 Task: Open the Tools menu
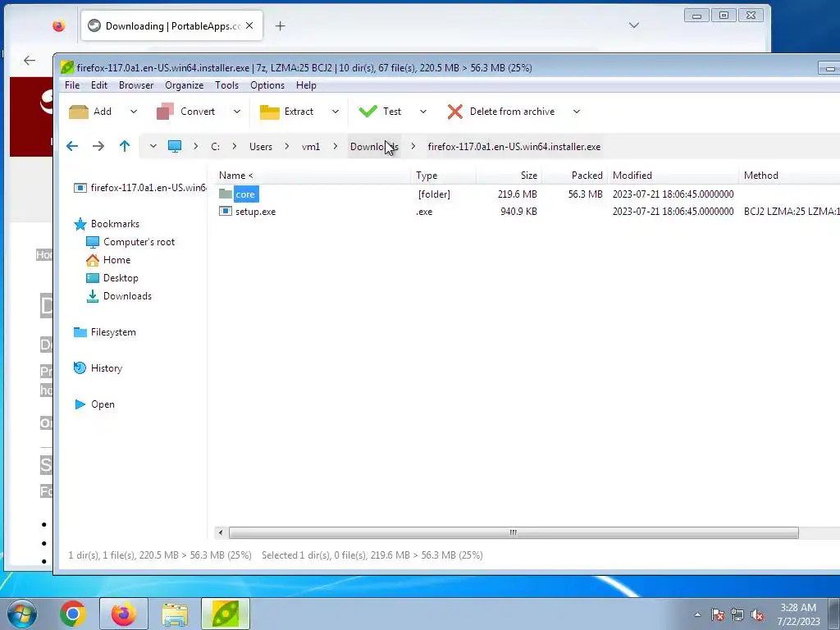coord(226,85)
